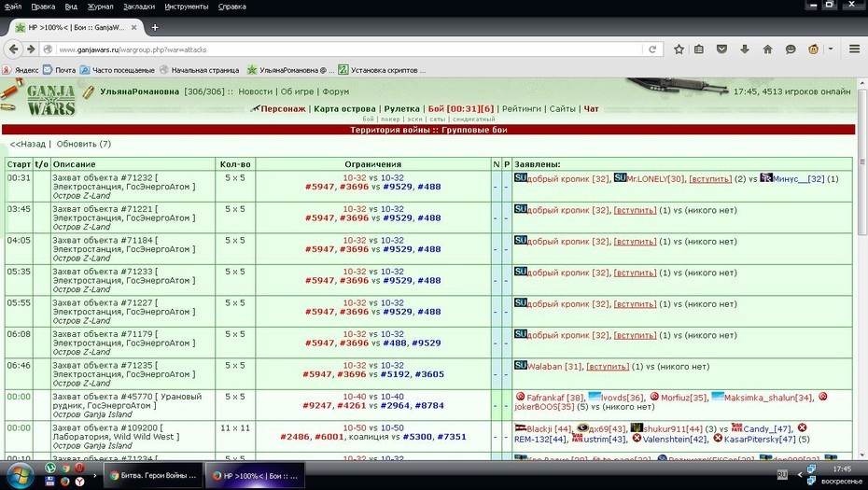
Task: Click the Ganja Wars logo
Action: pos(50,100)
